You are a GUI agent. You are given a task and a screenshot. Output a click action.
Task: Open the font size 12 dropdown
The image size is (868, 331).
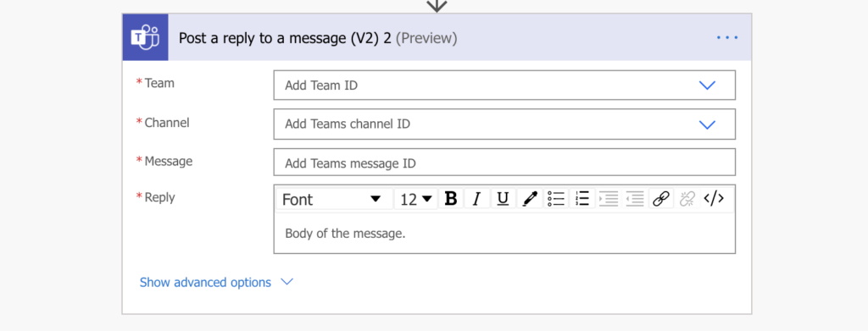[x=415, y=199]
